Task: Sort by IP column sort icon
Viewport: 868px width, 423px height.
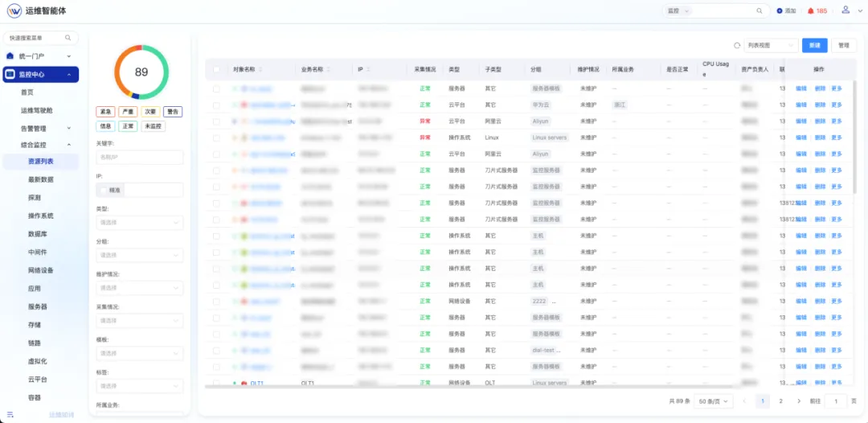Action: [x=368, y=70]
